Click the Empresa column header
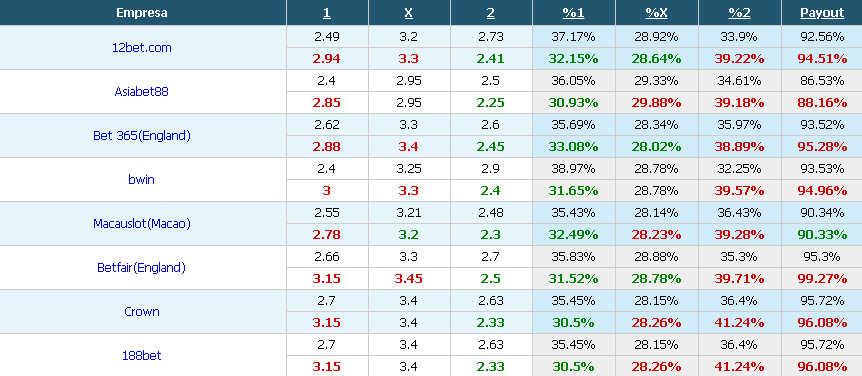This screenshot has height=376, width=862. point(142,13)
